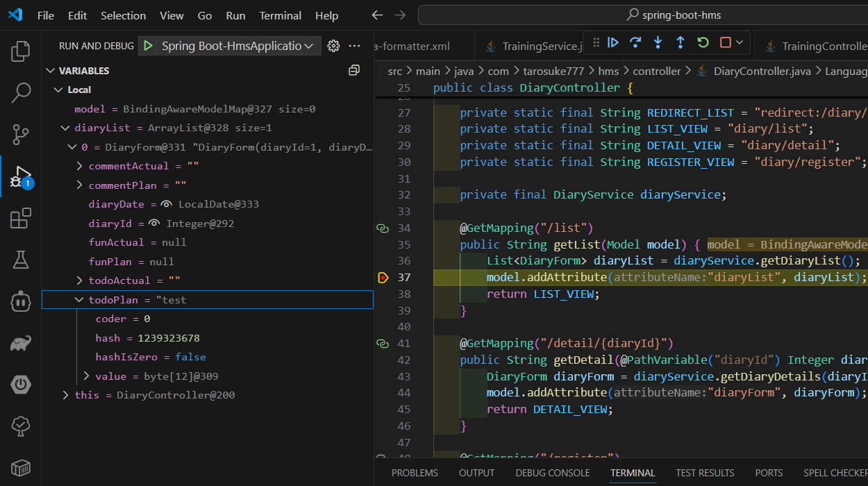The width and height of the screenshot is (868, 486).
Task: Open launch.json via gear icon
Action: click(x=333, y=46)
